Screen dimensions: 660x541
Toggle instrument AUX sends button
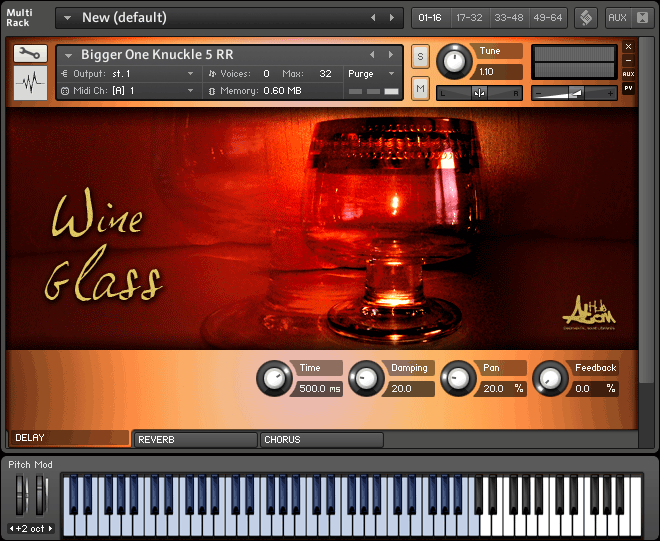628,74
